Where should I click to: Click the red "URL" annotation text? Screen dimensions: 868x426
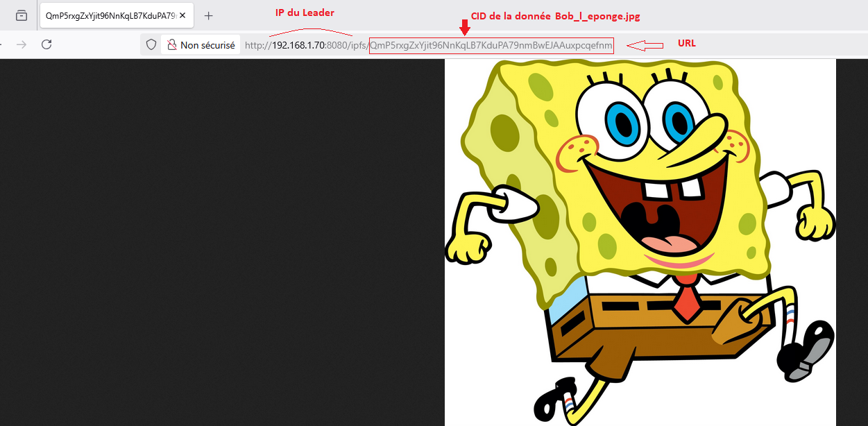(x=686, y=43)
